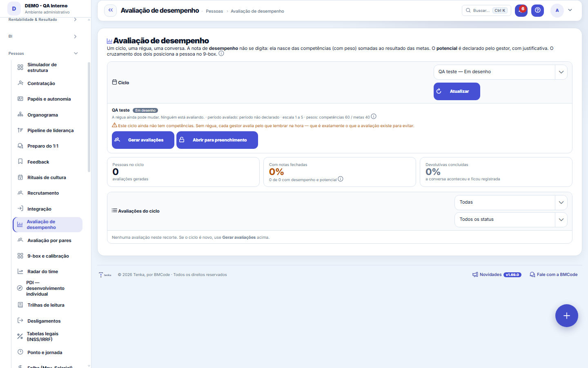Image resolution: width=588 pixels, height=368 pixels.
Task: Open Novidades v1.69.0 link
Action: pyautogui.click(x=497, y=275)
